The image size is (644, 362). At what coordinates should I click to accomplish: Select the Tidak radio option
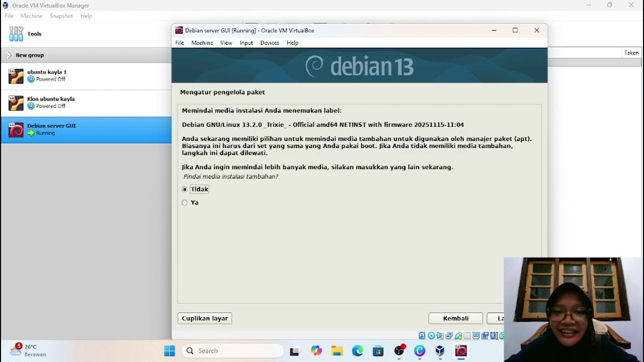[x=185, y=190]
